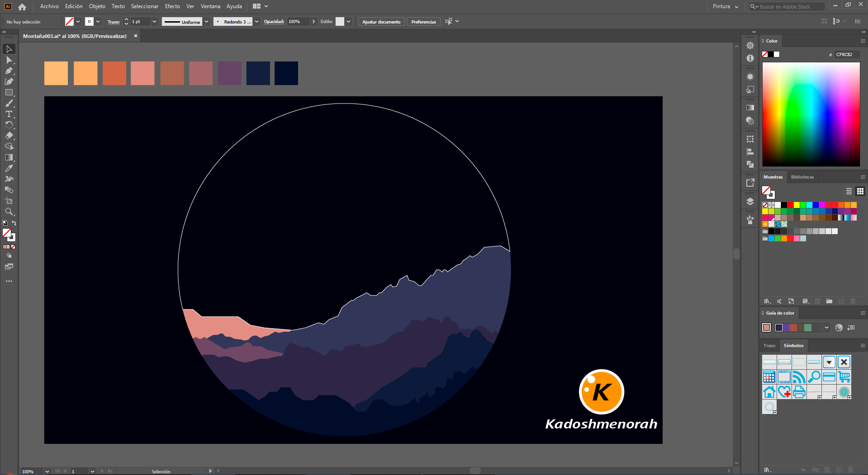Select the yellow swatch in Muestras
This screenshot has width=868, height=475.
click(x=797, y=205)
